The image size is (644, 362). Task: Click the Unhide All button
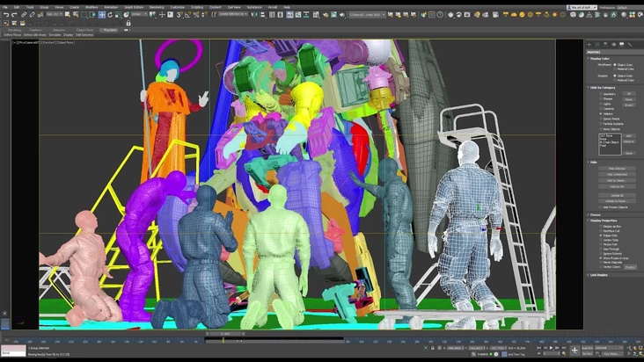coord(617,195)
